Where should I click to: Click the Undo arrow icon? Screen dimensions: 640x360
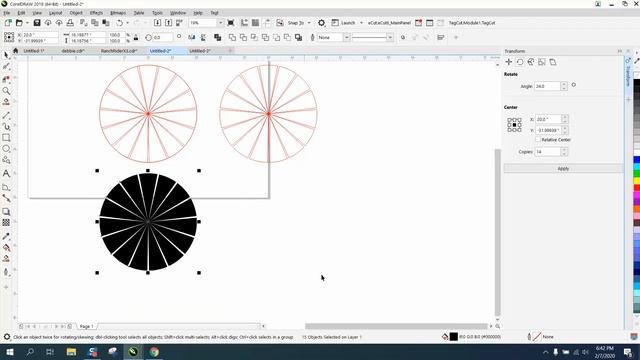pos(120,23)
